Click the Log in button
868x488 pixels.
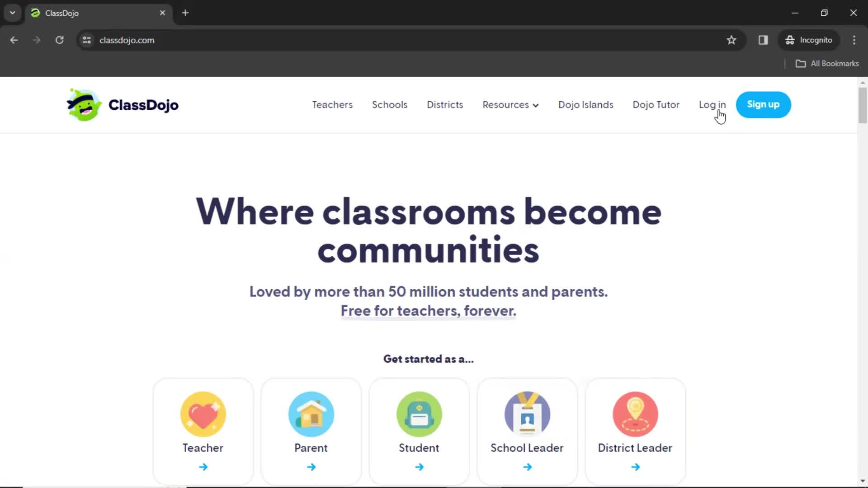click(x=712, y=104)
